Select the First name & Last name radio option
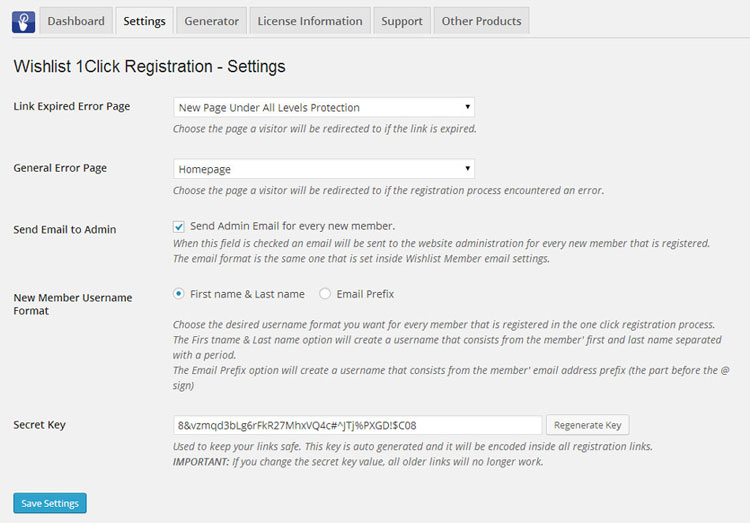Image resolution: width=750 pixels, height=523 pixels. [178, 294]
